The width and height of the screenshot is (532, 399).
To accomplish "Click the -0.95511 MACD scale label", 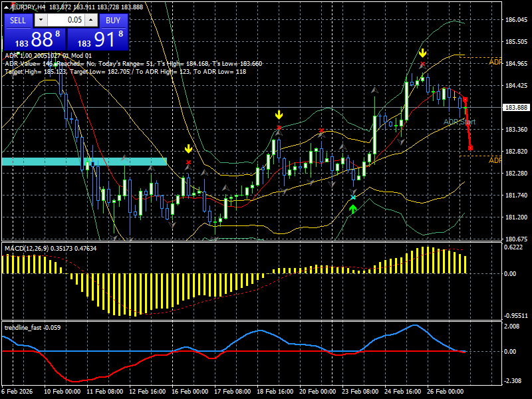I will [x=516, y=316].
